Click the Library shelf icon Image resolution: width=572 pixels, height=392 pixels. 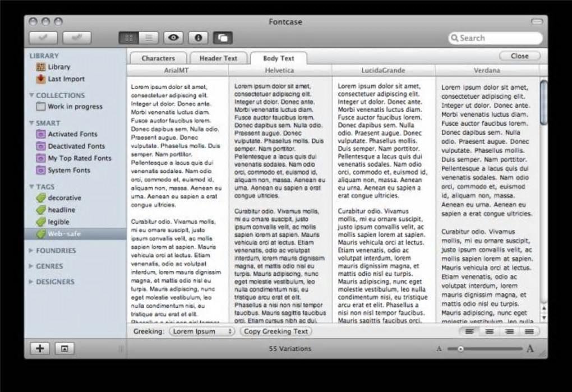pyautogui.click(x=41, y=67)
